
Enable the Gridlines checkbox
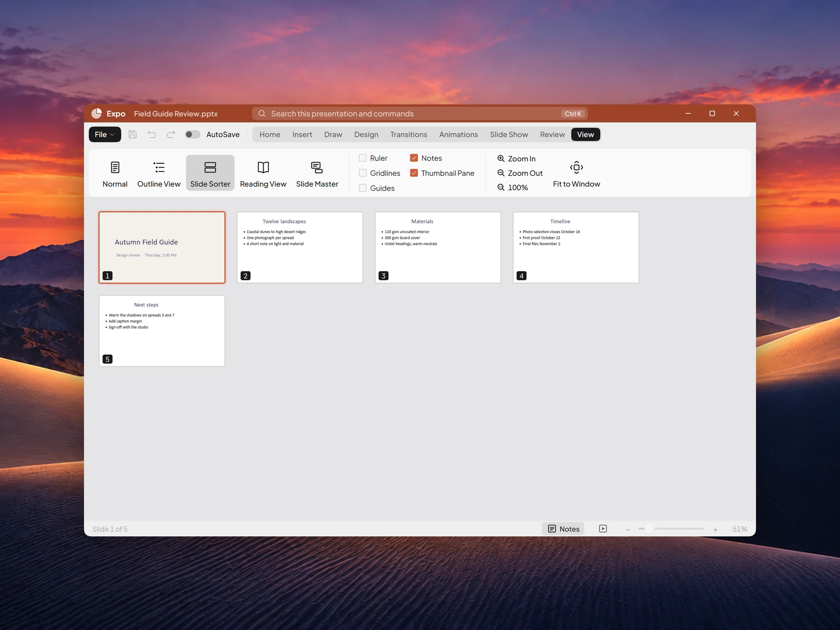tap(362, 173)
